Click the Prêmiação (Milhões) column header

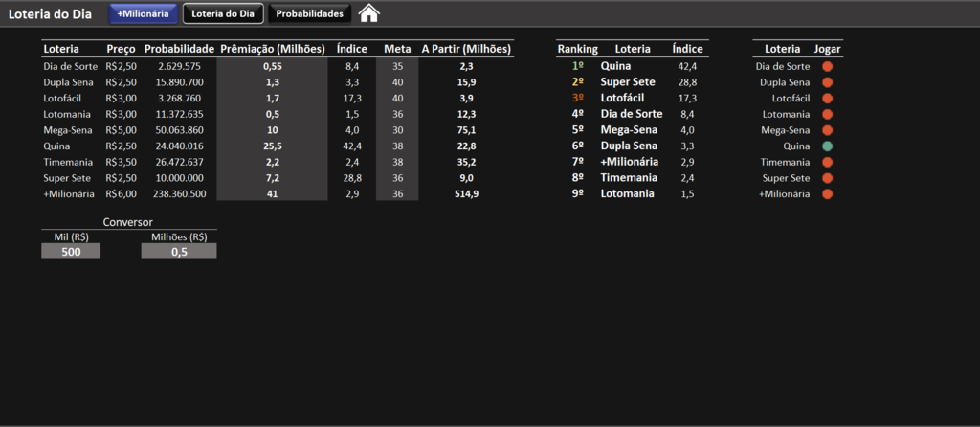coord(273,49)
